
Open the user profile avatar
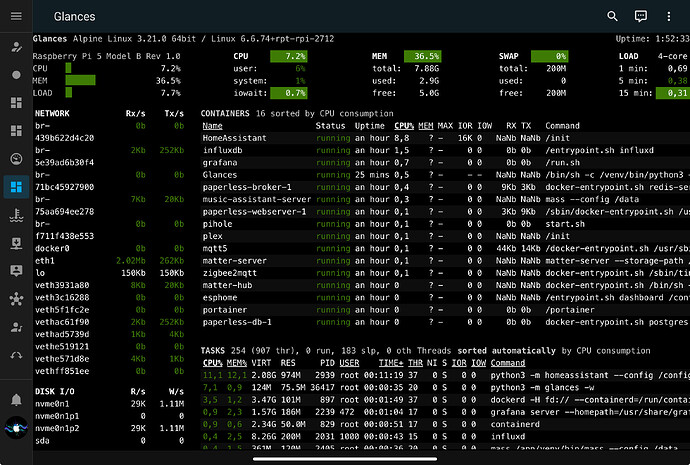[16, 428]
